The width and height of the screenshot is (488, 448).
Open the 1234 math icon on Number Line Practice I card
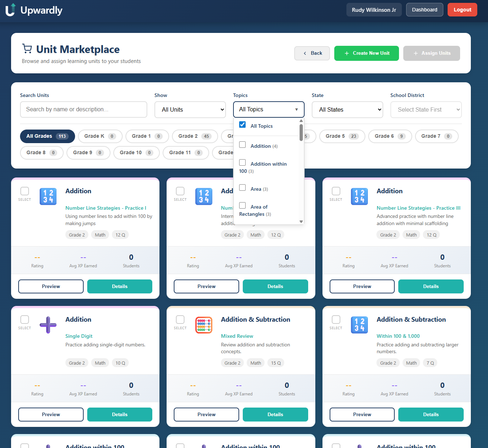(48, 196)
